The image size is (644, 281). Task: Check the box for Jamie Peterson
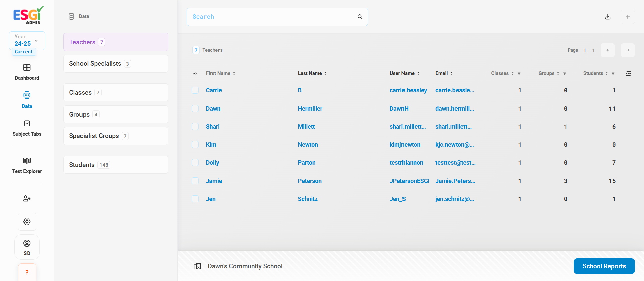click(195, 181)
